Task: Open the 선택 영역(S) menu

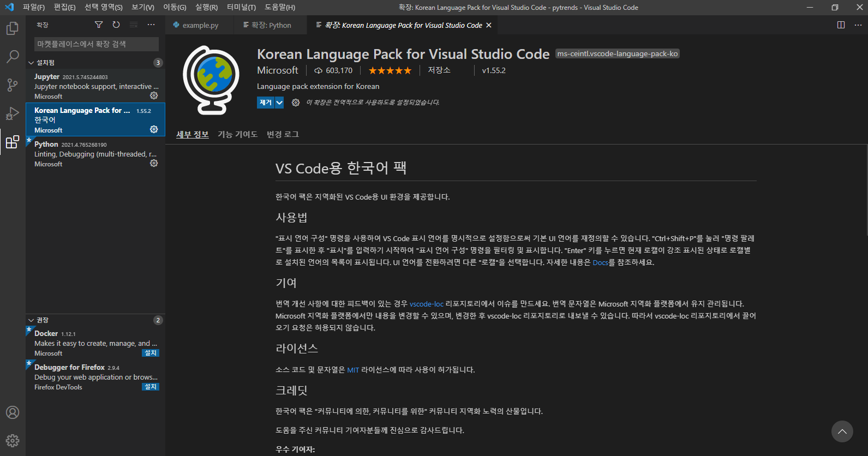Action: click(104, 7)
